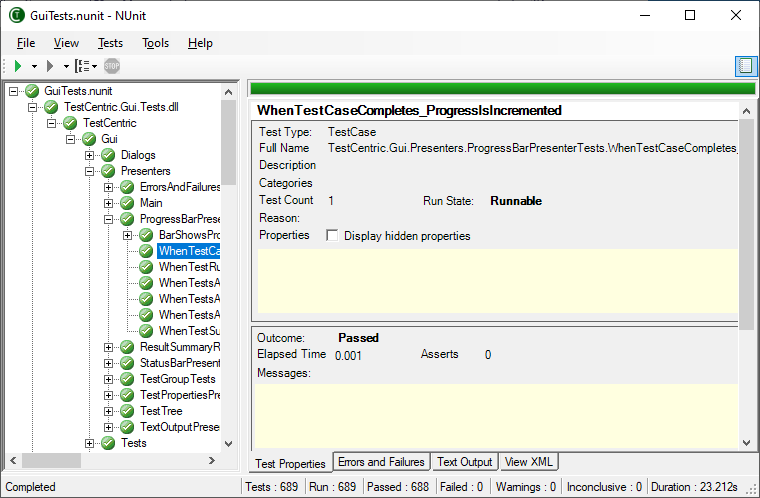Expand the Dialogs tree node
Image resolution: width=760 pixels, height=498 pixels.
(90, 155)
